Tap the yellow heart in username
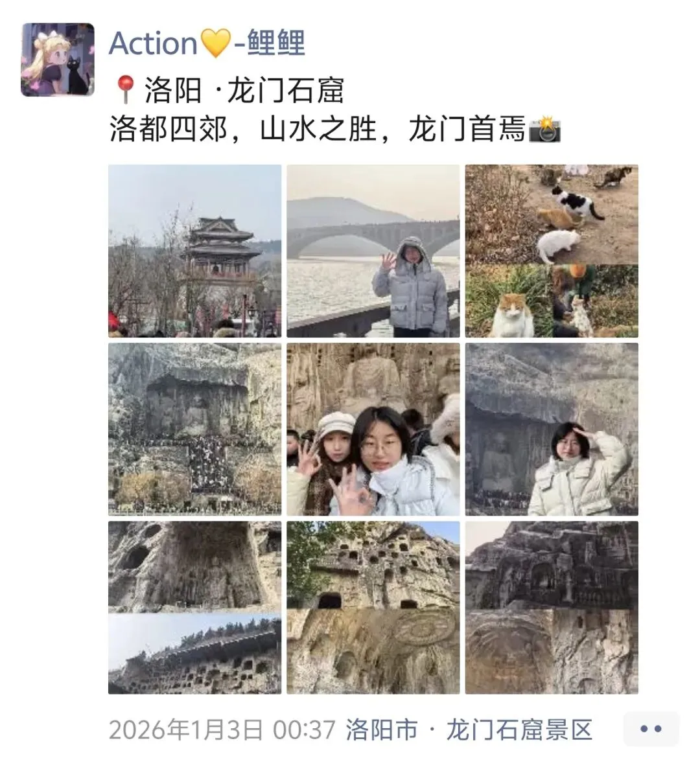The height and width of the screenshot is (769, 700). (x=216, y=43)
